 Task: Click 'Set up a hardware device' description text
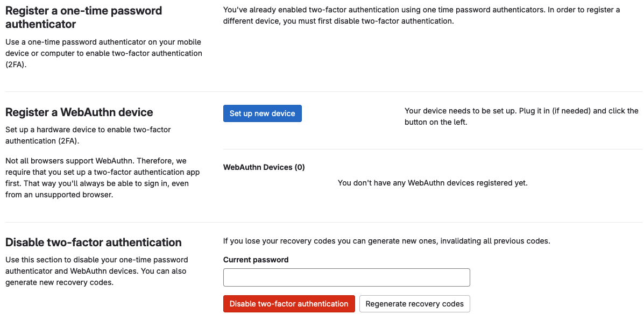tap(88, 135)
